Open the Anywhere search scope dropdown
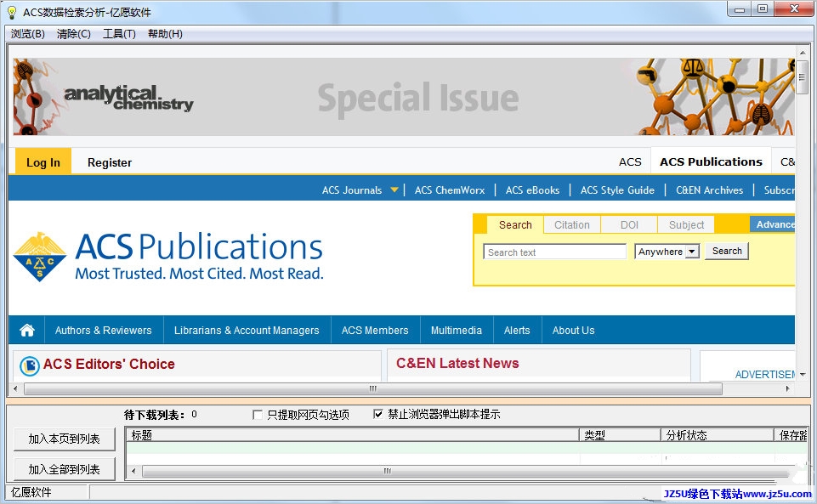 (x=667, y=252)
